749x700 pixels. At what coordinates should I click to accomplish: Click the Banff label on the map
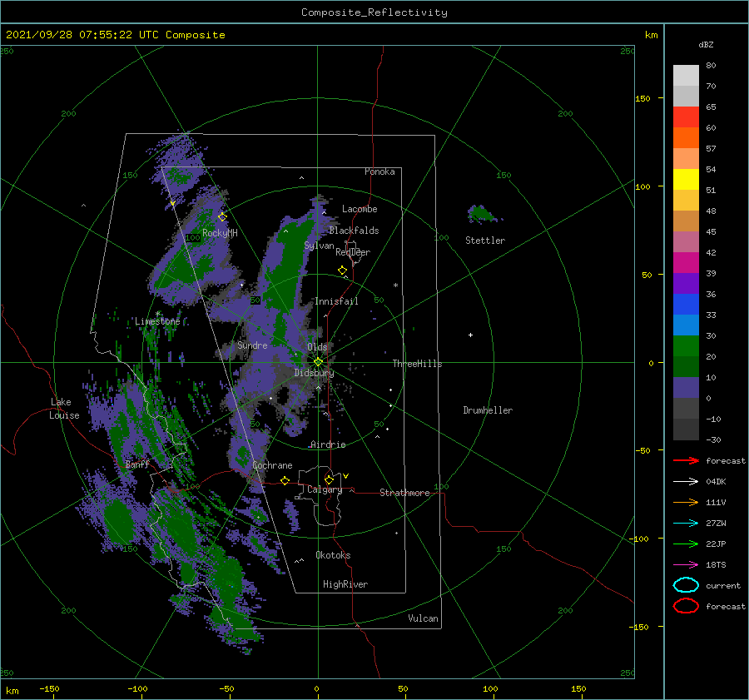pos(137,464)
